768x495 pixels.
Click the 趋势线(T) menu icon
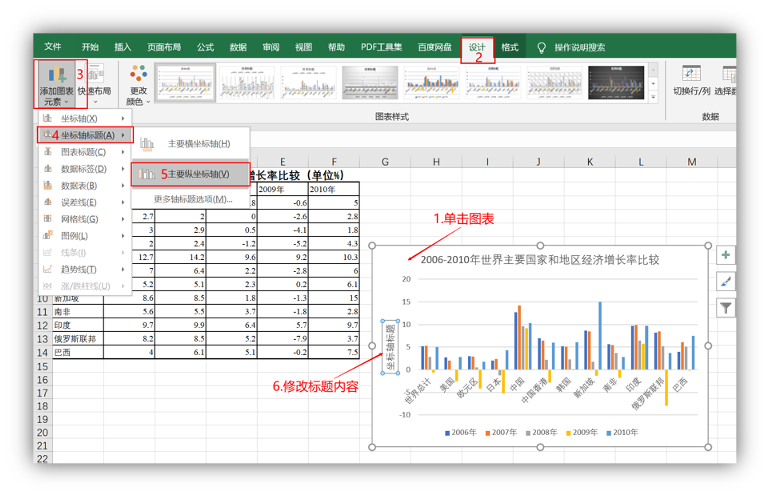click(48, 269)
